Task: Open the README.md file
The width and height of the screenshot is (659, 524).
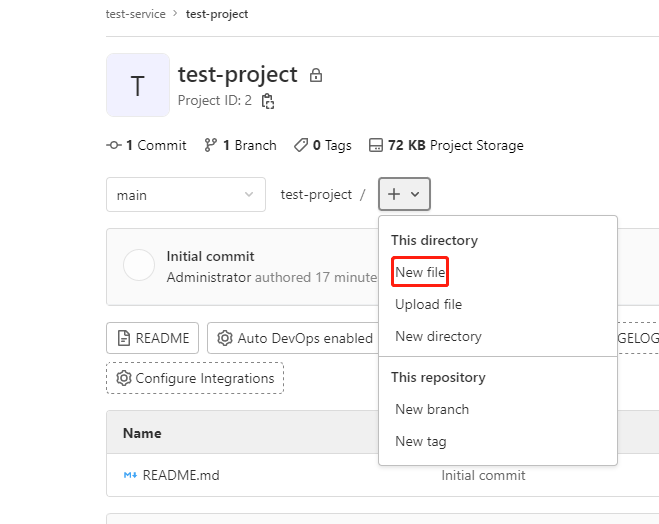Action: 181,475
